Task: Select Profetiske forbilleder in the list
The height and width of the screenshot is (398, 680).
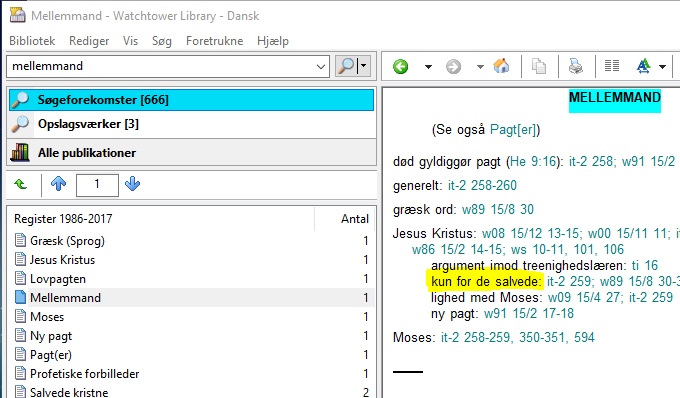Action: click(x=85, y=374)
